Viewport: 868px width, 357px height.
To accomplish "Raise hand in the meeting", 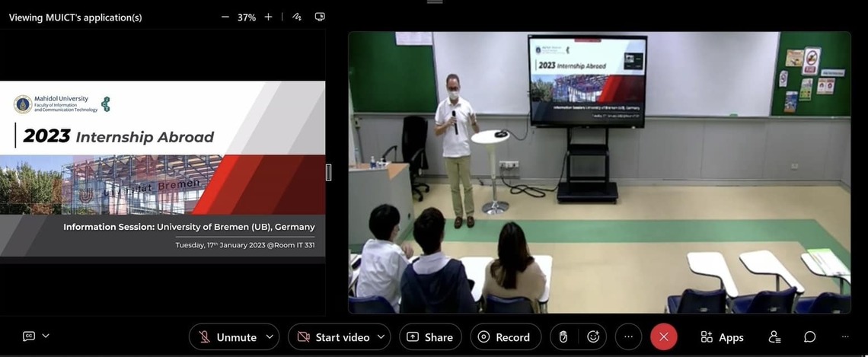I will (563, 337).
